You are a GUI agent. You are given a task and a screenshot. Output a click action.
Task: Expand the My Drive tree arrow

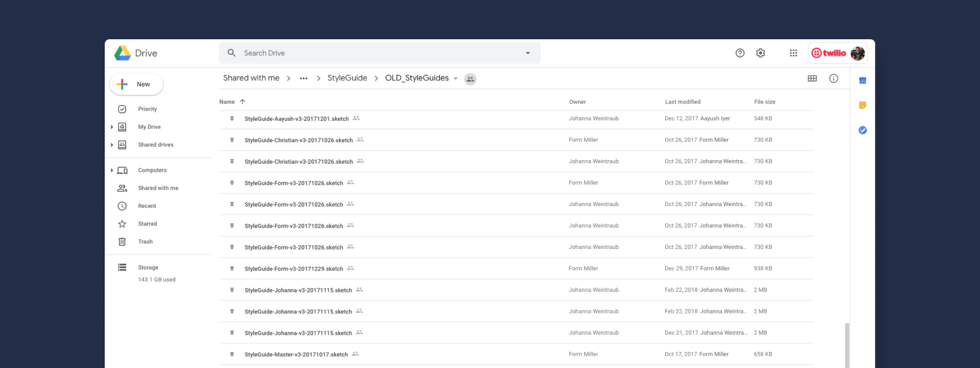pyautogui.click(x=111, y=127)
